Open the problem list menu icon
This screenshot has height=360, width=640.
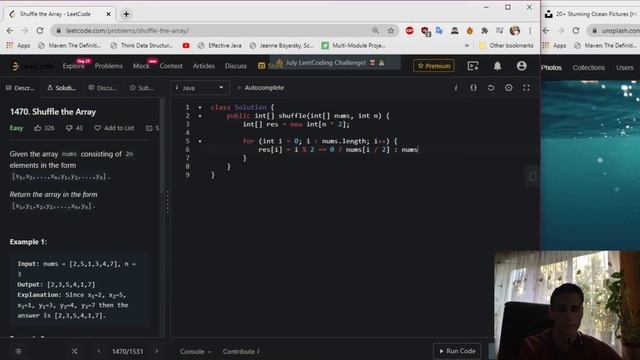tap(18, 351)
